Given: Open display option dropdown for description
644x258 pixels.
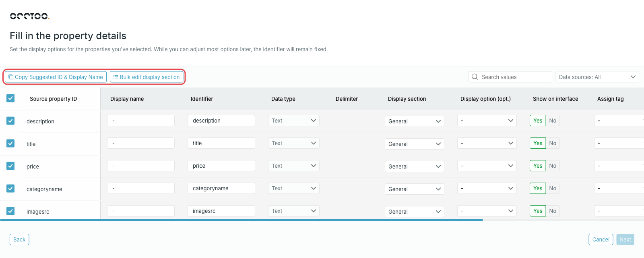Looking at the screenshot, I should tap(487, 121).
